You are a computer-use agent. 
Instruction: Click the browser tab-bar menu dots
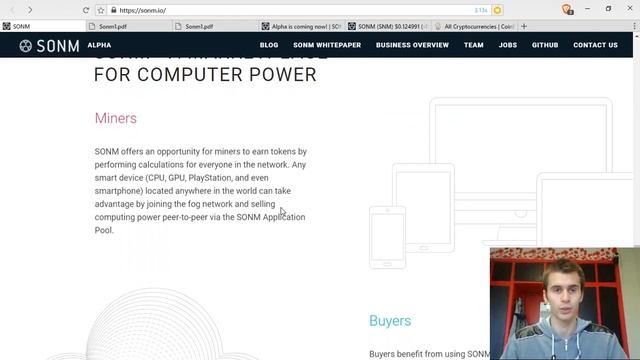click(x=634, y=26)
